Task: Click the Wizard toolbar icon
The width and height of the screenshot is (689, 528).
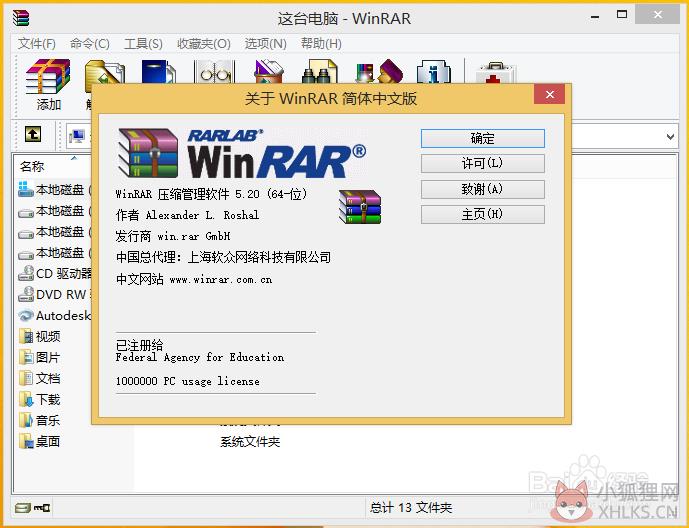Action: 379,71
